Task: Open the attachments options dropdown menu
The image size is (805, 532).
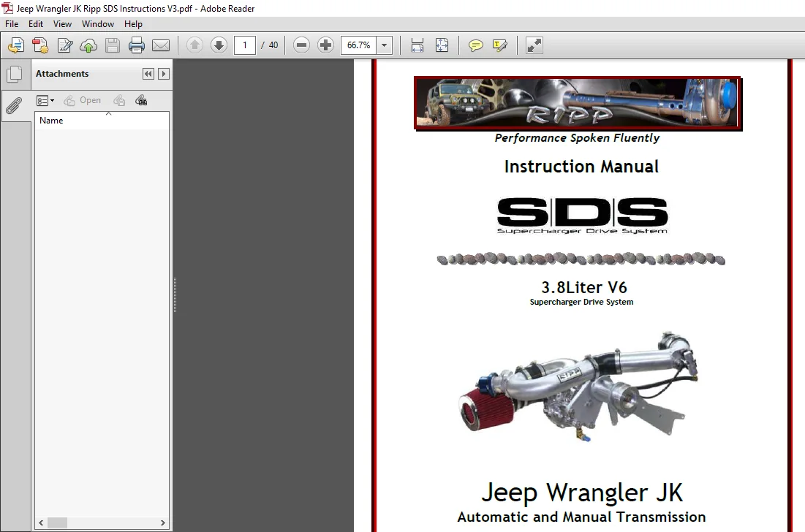Action: [x=45, y=101]
